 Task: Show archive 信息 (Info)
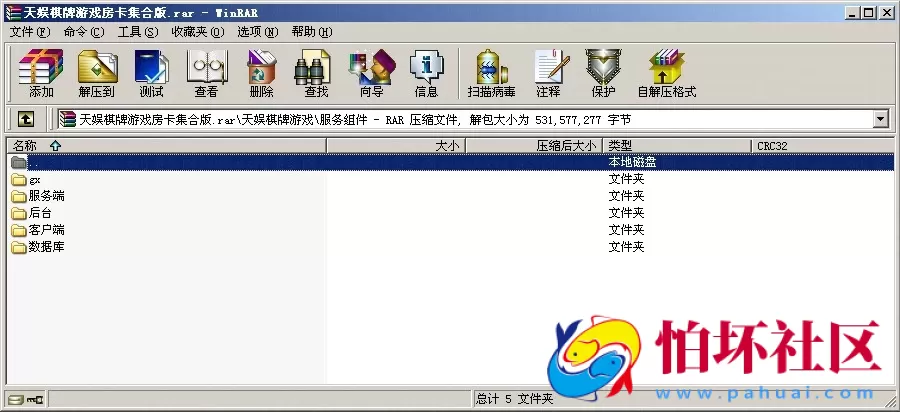426,73
